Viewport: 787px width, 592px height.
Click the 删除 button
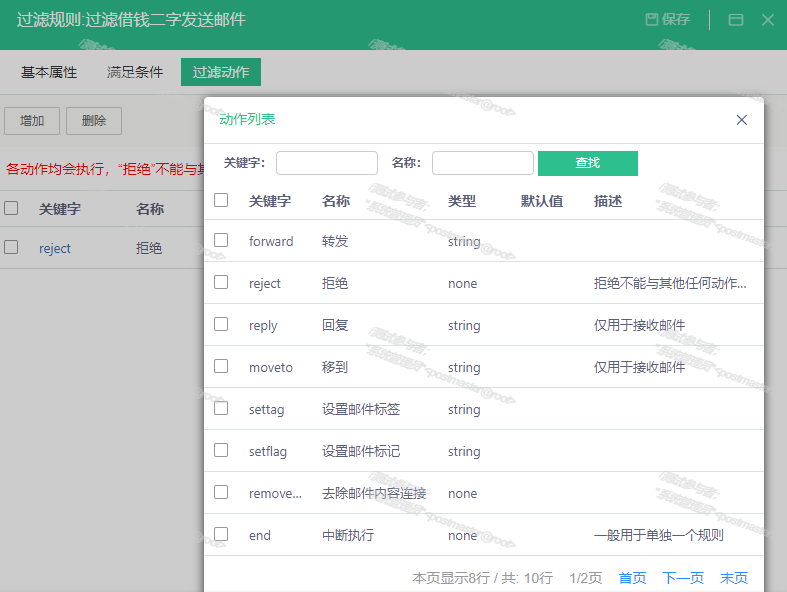94,121
